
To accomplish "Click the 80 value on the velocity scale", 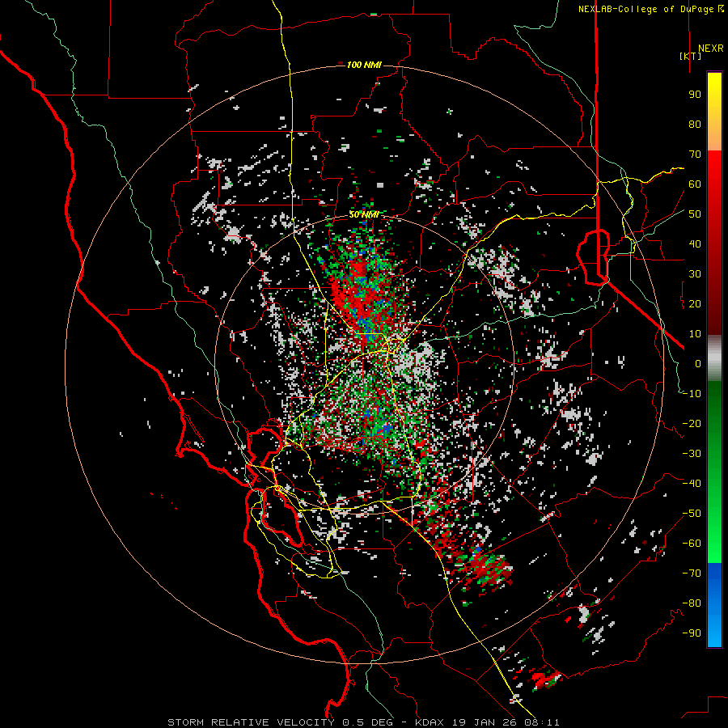I will pos(695,124).
